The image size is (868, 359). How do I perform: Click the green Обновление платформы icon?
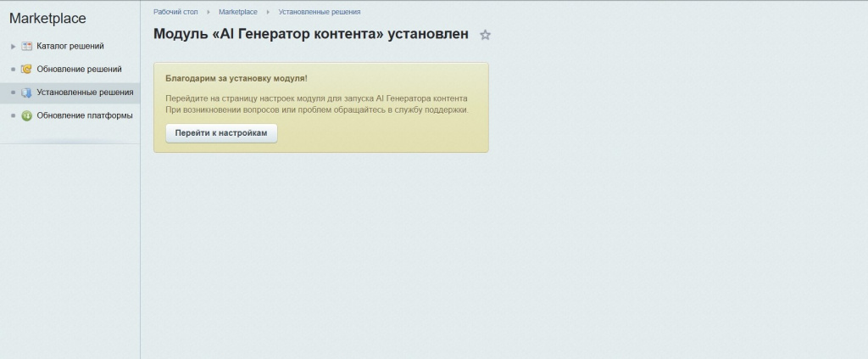pyautogui.click(x=26, y=115)
